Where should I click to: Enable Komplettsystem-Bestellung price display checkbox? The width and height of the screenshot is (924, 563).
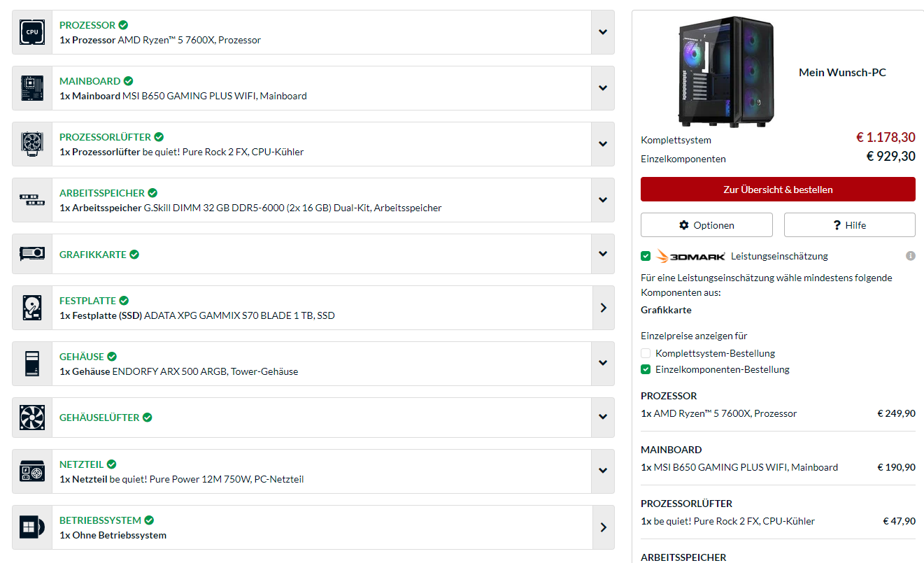point(646,353)
